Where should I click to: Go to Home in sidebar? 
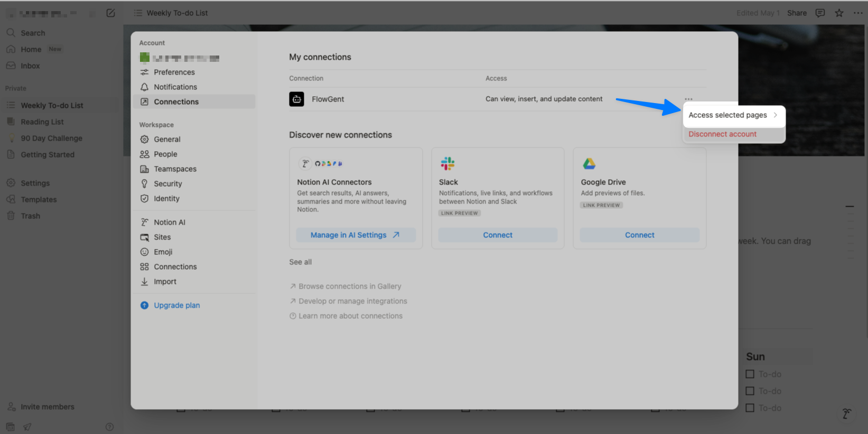tap(31, 49)
